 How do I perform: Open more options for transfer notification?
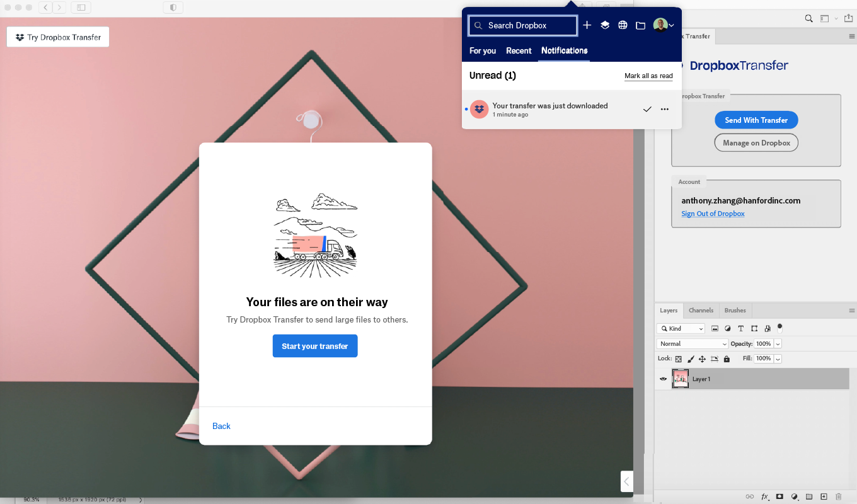(665, 110)
